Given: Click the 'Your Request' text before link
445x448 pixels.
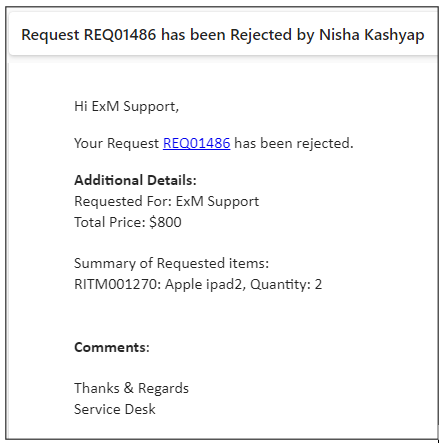Looking at the screenshot, I should 116,144.
